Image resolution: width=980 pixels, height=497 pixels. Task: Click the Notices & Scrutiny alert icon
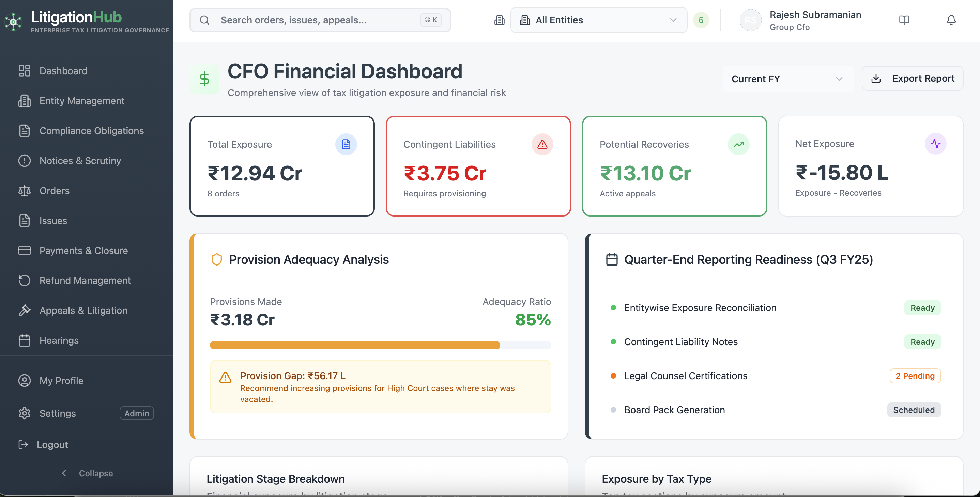pyautogui.click(x=24, y=161)
